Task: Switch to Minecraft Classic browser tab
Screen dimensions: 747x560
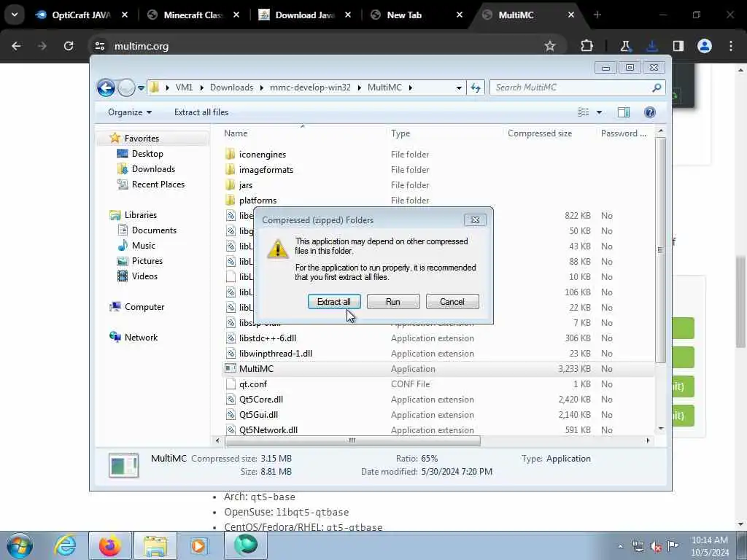Action: click(193, 15)
